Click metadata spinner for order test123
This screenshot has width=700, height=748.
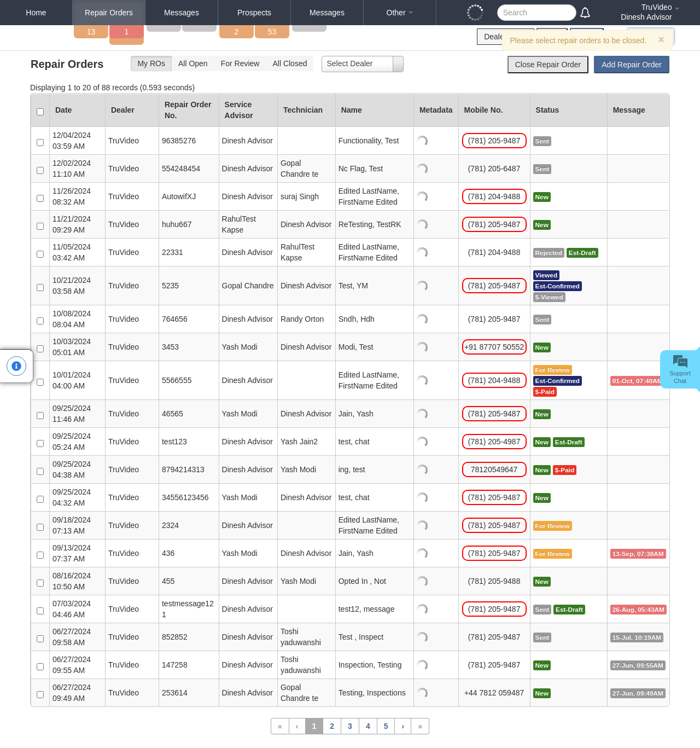pos(422,442)
